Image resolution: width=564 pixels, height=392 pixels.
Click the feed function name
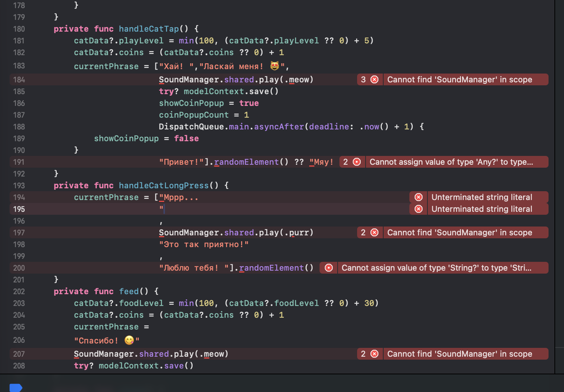[129, 291]
